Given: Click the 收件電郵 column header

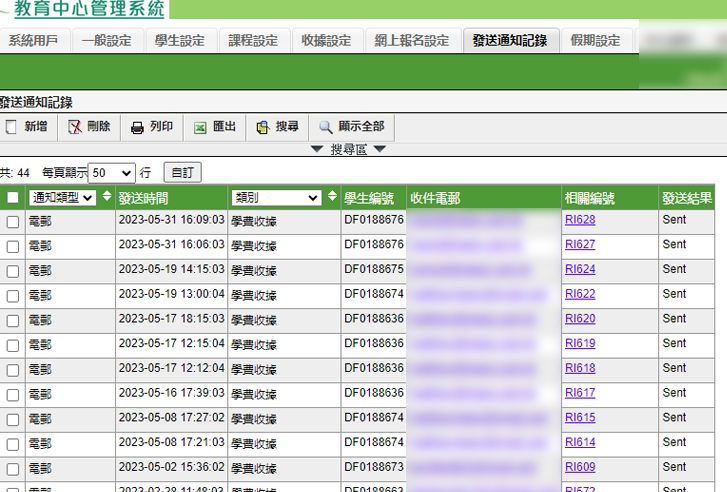Looking at the screenshot, I should point(435,198).
